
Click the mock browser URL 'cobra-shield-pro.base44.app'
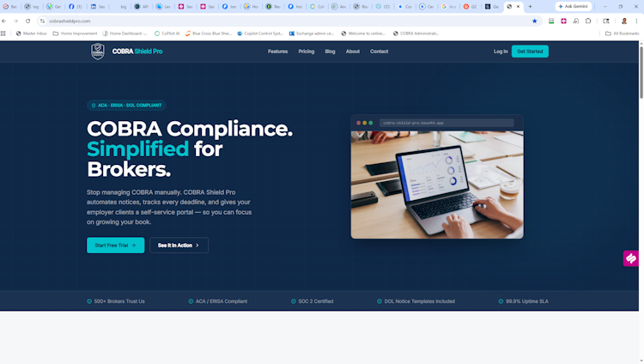(413, 123)
